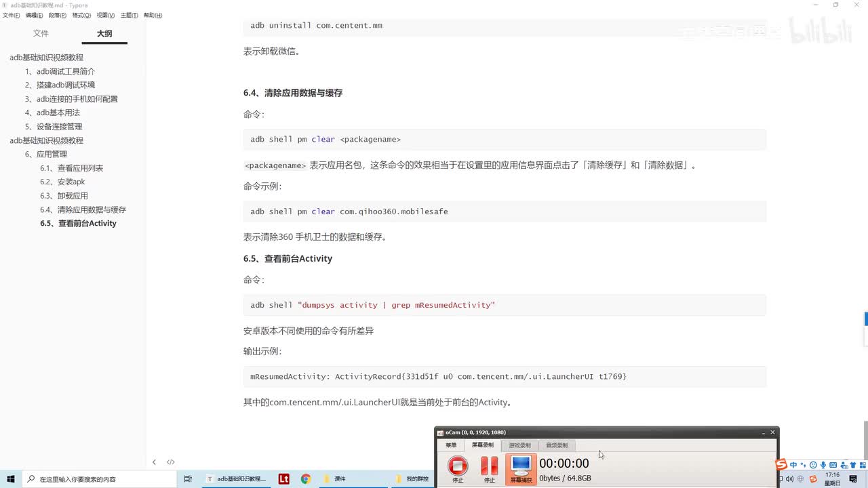Go to outline item 1、adb调试工具简介
The height and width of the screenshot is (488, 868).
click(60, 71)
